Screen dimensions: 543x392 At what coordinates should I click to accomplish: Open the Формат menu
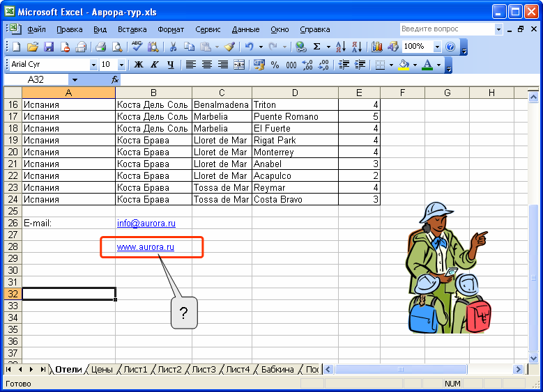[171, 29]
